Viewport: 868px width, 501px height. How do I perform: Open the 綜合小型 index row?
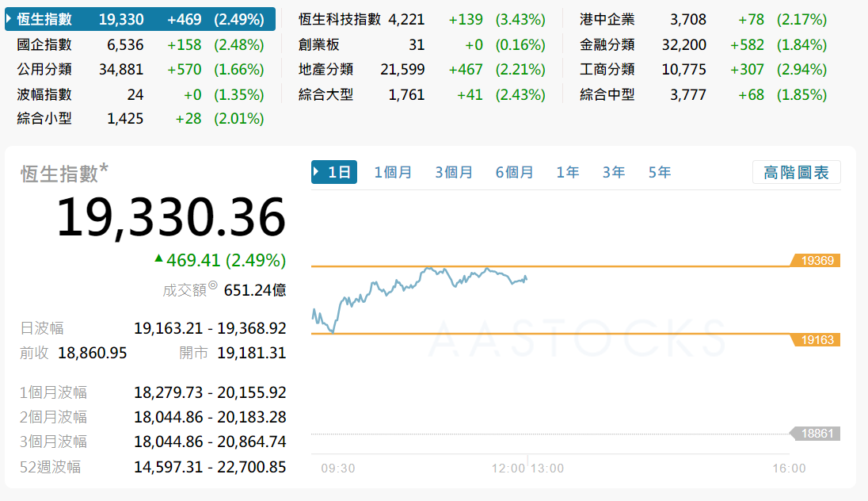click(x=44, y=119)
